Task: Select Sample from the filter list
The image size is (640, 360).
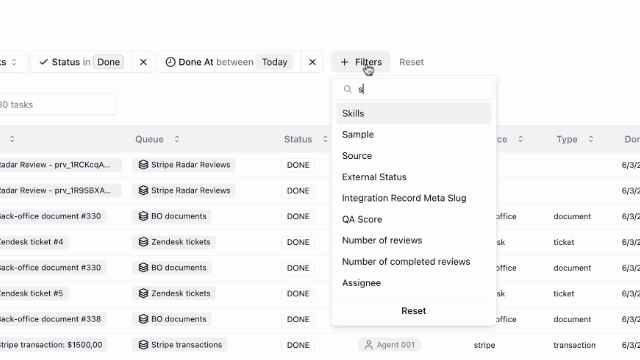Action: (414, 135)
